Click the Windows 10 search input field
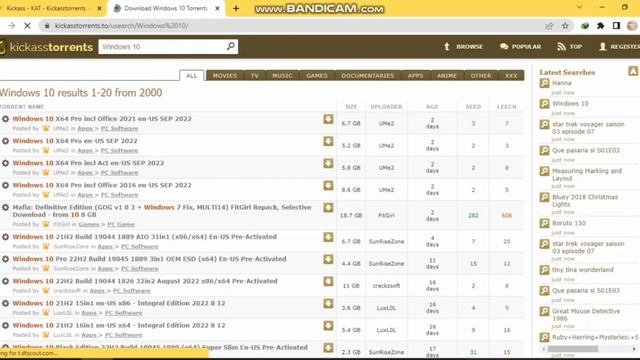Screen dimensions: 640x360 point(162,47)
